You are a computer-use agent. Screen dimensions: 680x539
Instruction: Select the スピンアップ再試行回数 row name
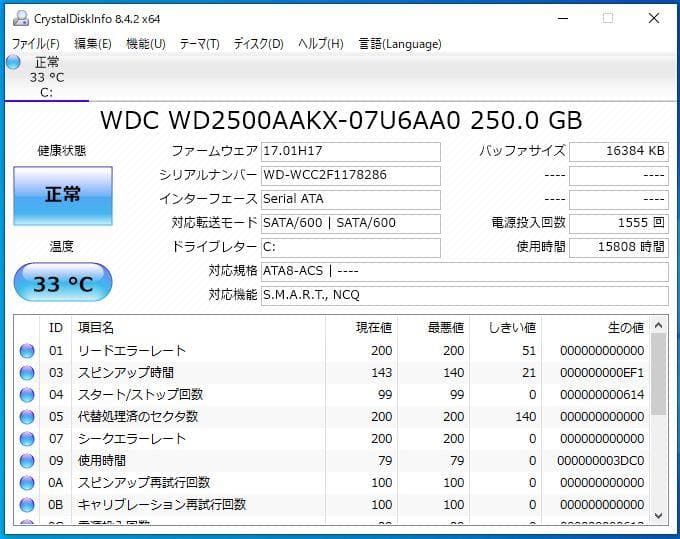[144, 483]
